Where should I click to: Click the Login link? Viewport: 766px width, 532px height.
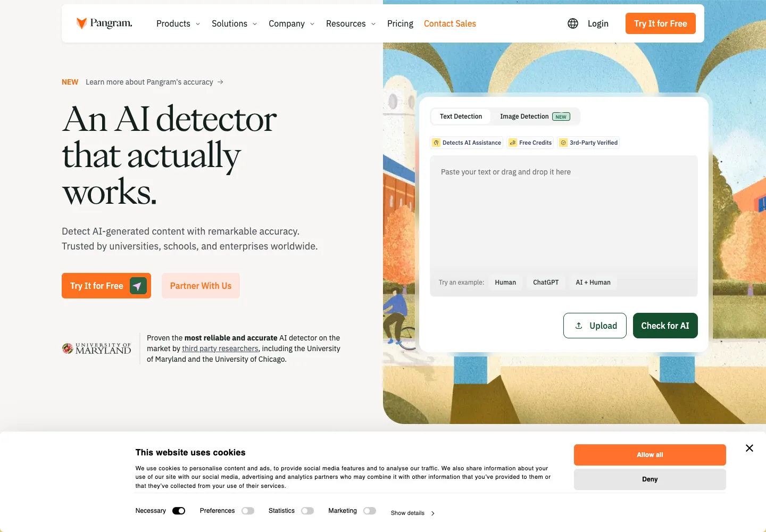[598, 23]
